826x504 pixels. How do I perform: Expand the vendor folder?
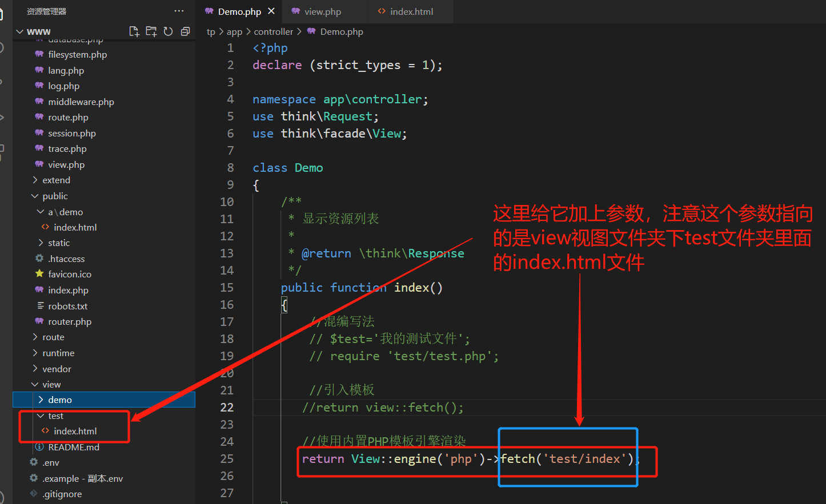(x=57, y=369)
